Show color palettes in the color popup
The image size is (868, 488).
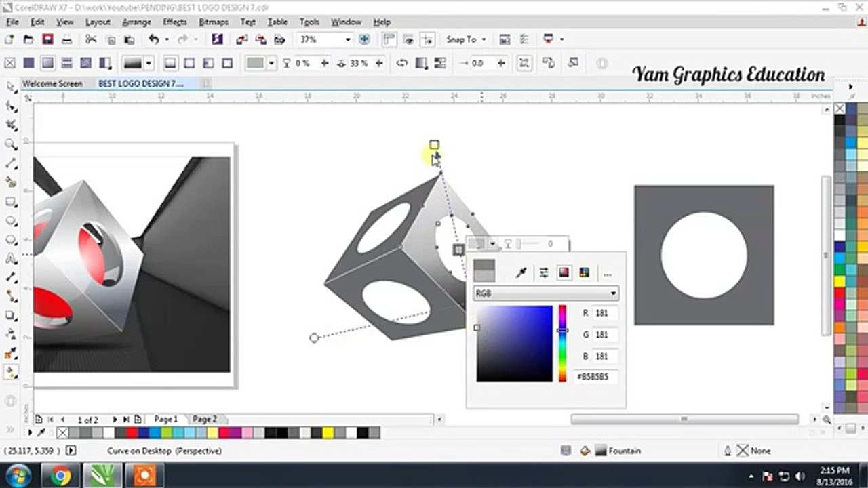(585, 272)
